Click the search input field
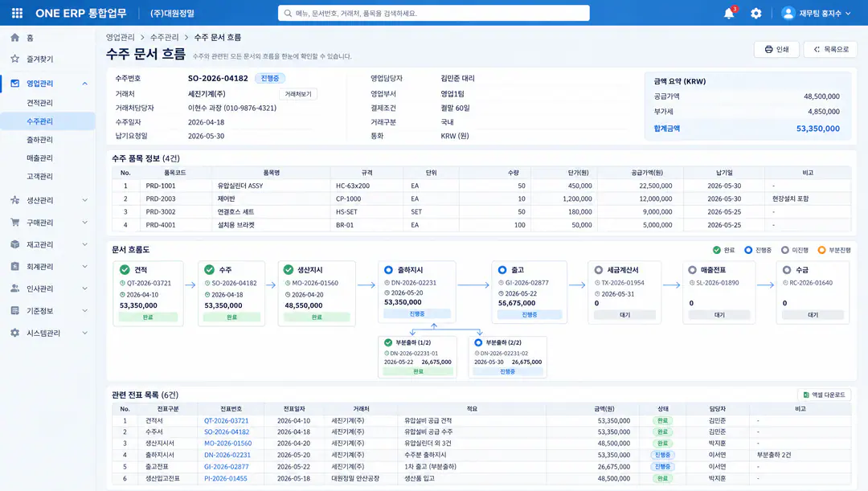 pos(433,14)
